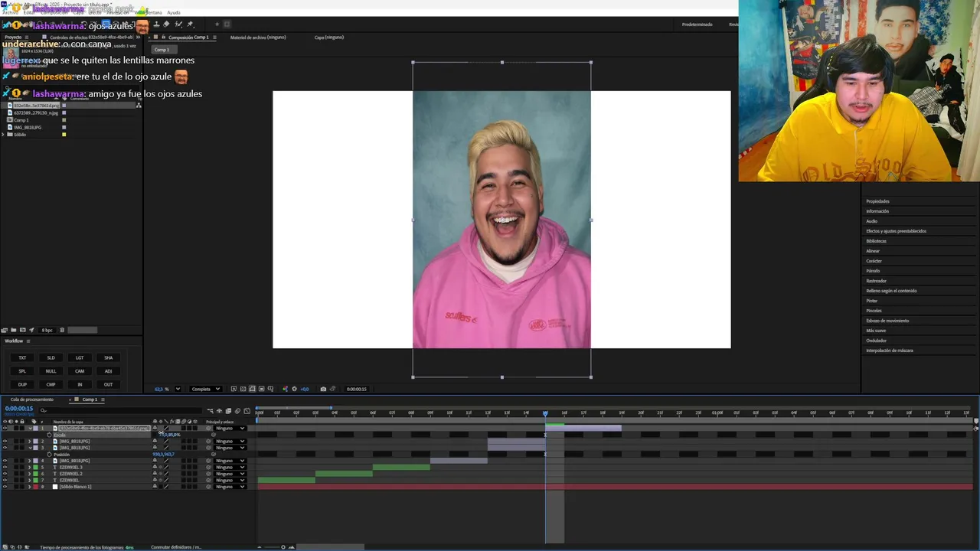Select the Puppet Pin tool
980x551 pixels.
click(x=191, y=24)
